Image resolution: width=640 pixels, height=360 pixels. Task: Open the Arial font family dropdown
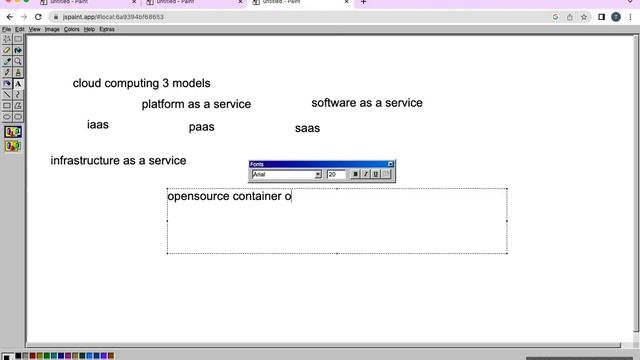[x=318, y=175]
